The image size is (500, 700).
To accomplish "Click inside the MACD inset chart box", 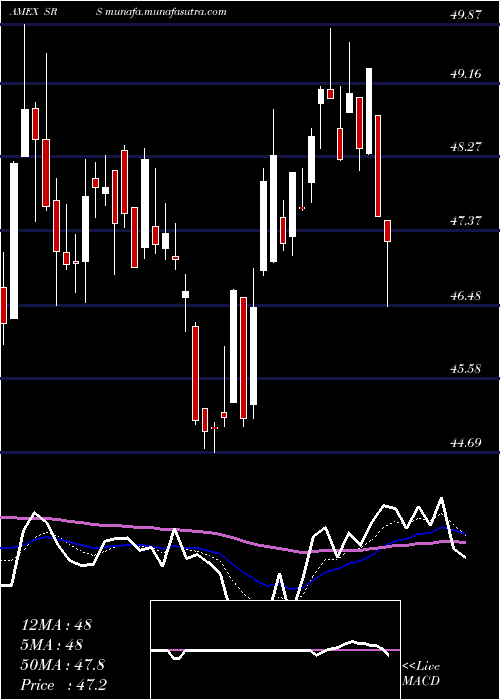I will pyautogui.click(x=275, y=650).
